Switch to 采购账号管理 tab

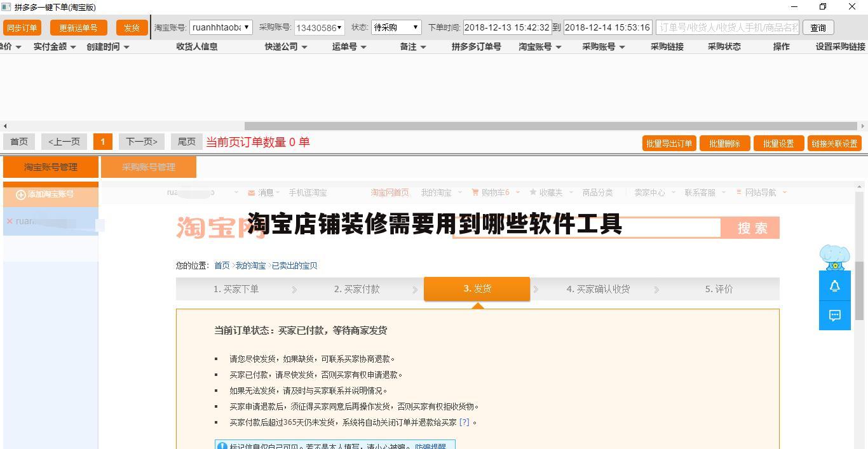pyautogui.click(x=149, y=167)
